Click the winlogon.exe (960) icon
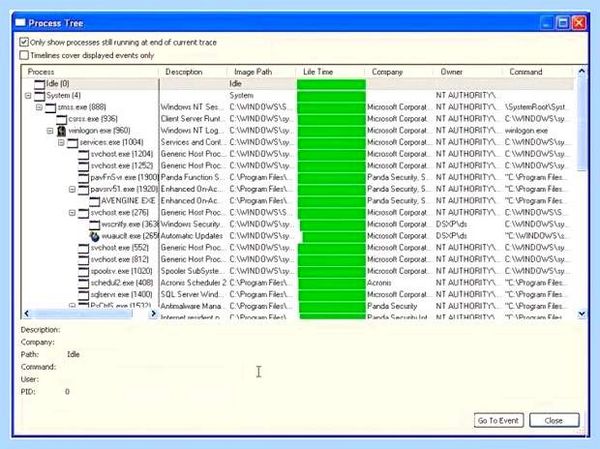600x449 pixels. point(62,131)
